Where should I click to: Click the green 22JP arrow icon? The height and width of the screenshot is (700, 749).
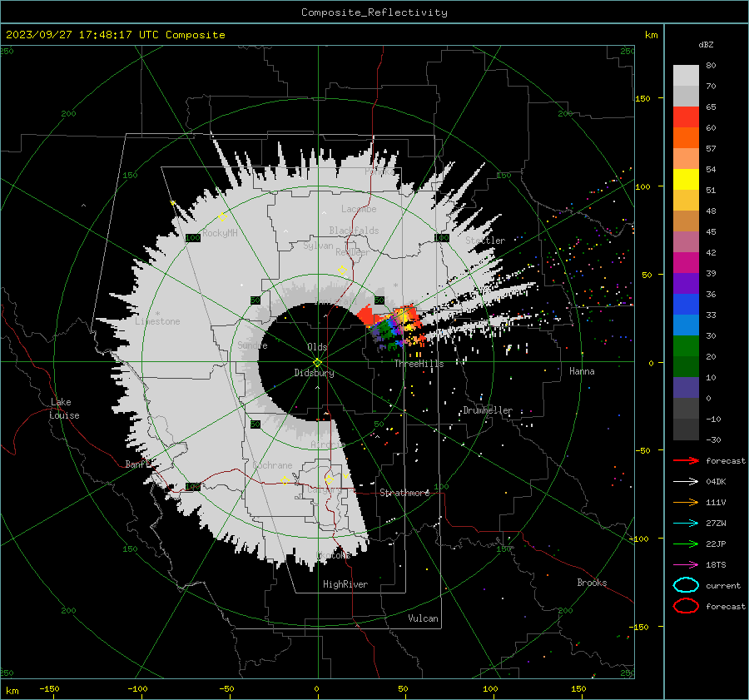click(x=686, y=544)
